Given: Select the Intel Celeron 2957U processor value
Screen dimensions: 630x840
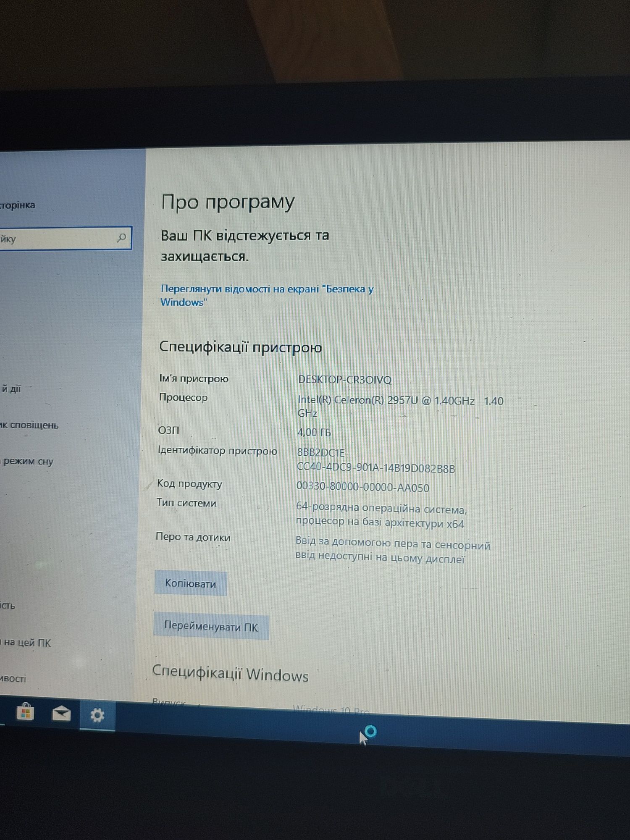Looking at the screenshot, I should pyautogui.click(x=400, y=407).
